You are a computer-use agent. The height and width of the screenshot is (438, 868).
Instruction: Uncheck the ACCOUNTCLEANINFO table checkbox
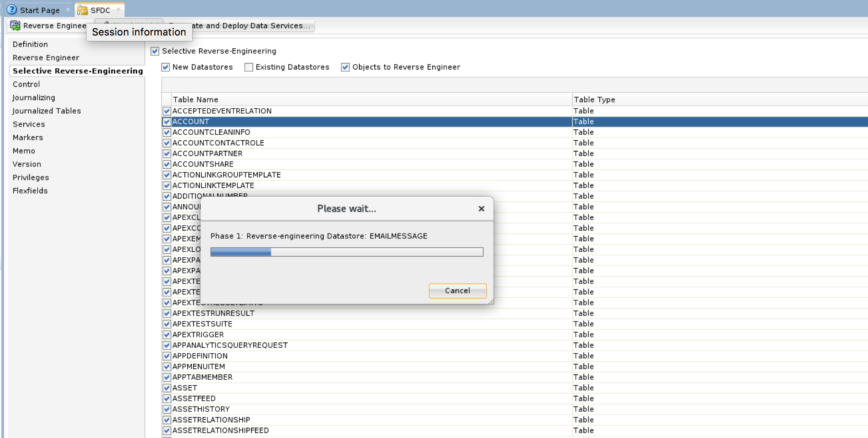point(167,132)
